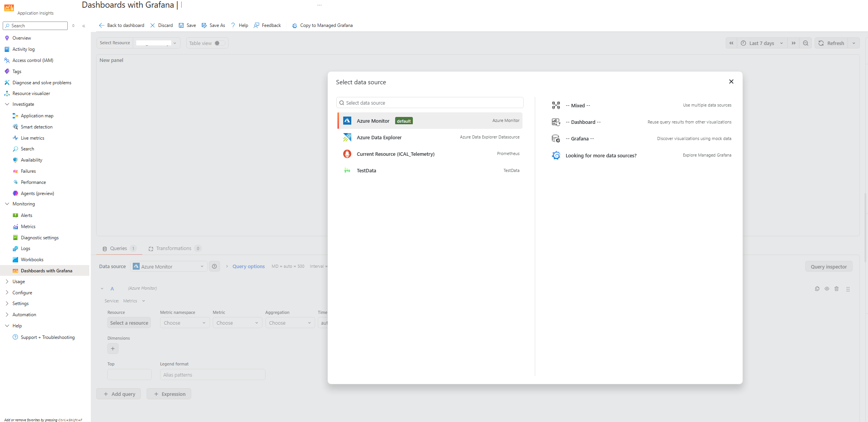Click the Select a resource button

point(129,323)
